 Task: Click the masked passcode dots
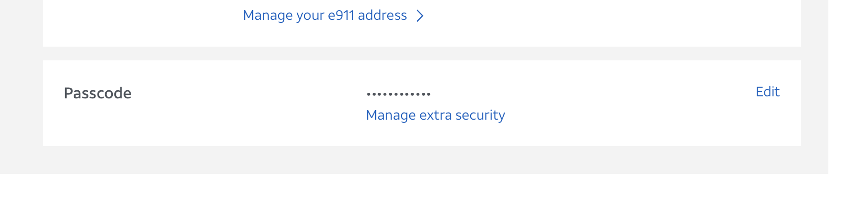tap(398, 94)
